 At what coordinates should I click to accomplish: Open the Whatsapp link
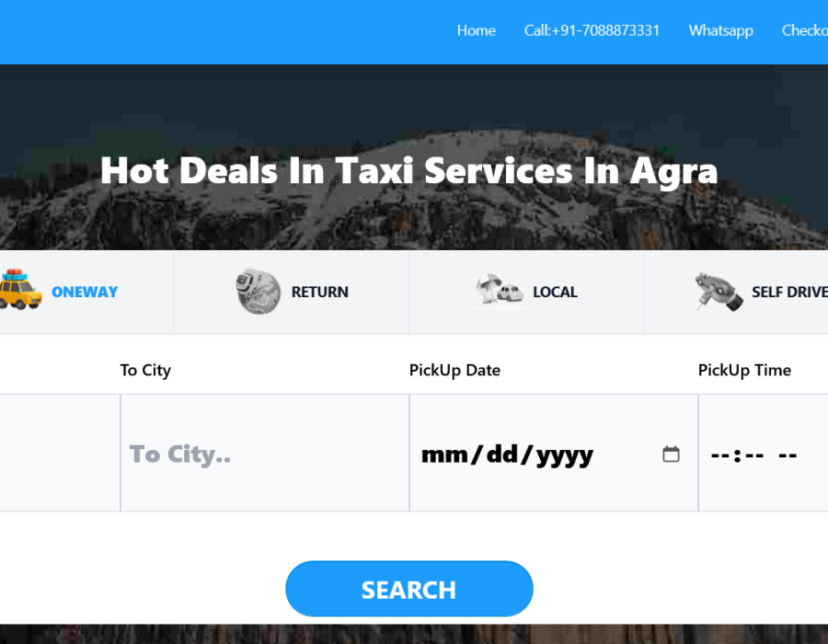tap(720, 30)
